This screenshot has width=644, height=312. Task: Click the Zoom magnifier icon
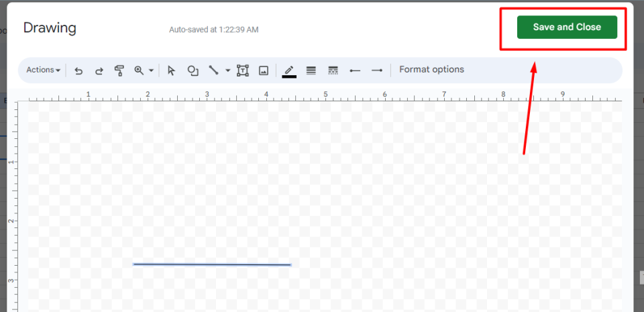coord(139,70)
